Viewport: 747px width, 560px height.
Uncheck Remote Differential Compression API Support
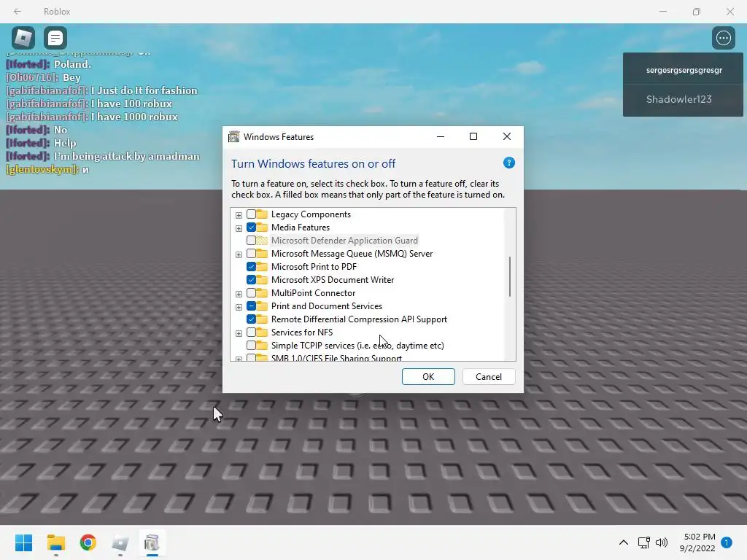(x=251, y=319)
